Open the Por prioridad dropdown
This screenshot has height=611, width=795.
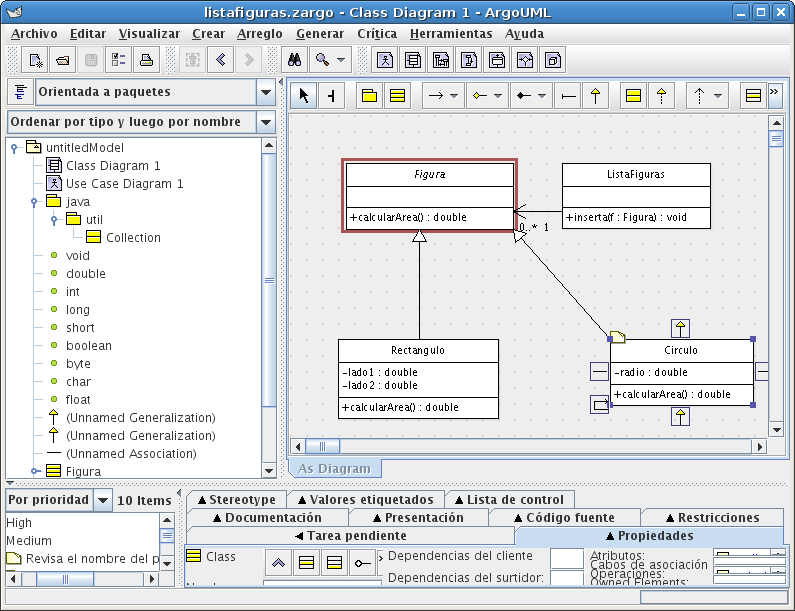(103, 500)
